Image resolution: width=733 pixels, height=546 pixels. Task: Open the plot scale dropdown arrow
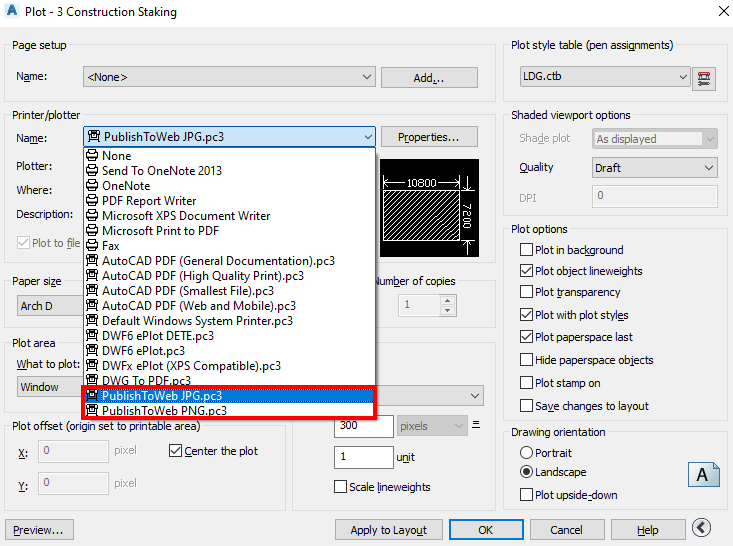[474, 396]
